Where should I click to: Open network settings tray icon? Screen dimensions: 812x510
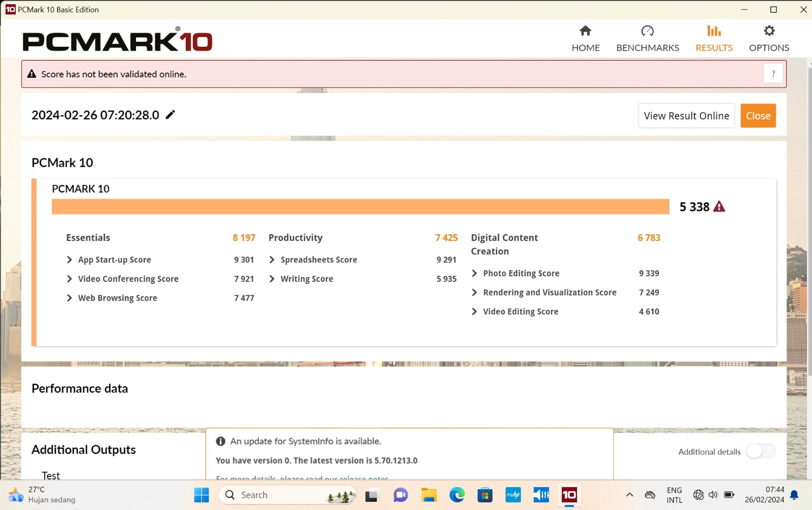coord(698,495)
